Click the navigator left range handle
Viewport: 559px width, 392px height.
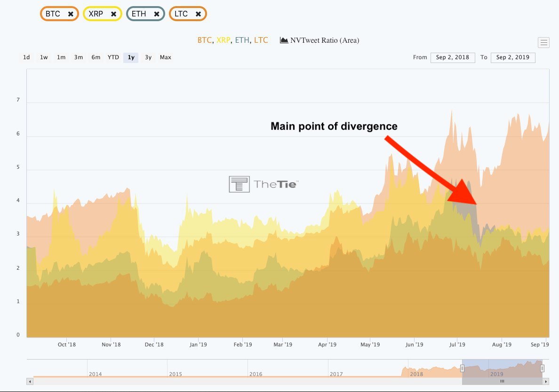462,368
